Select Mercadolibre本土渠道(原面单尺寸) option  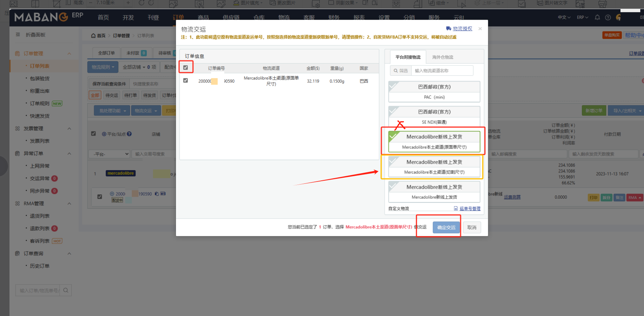434,142
